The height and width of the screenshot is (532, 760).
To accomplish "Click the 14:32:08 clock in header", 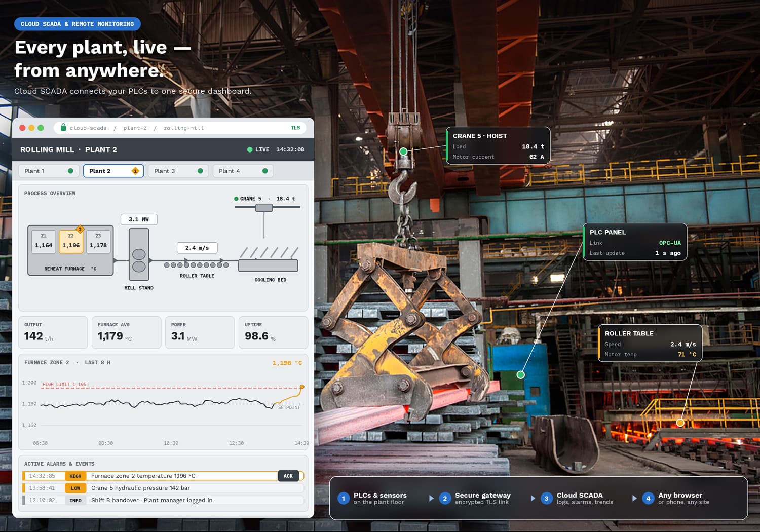I will [x=290, y=149].
